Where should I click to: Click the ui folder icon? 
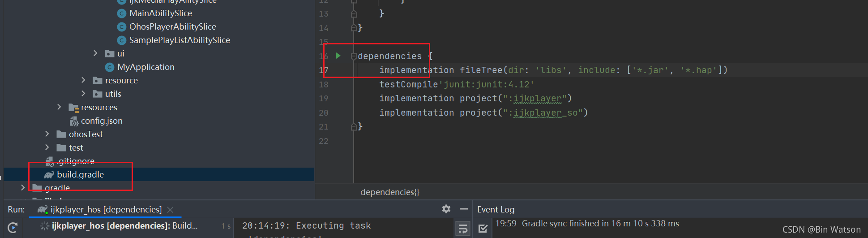pos(110,54)
